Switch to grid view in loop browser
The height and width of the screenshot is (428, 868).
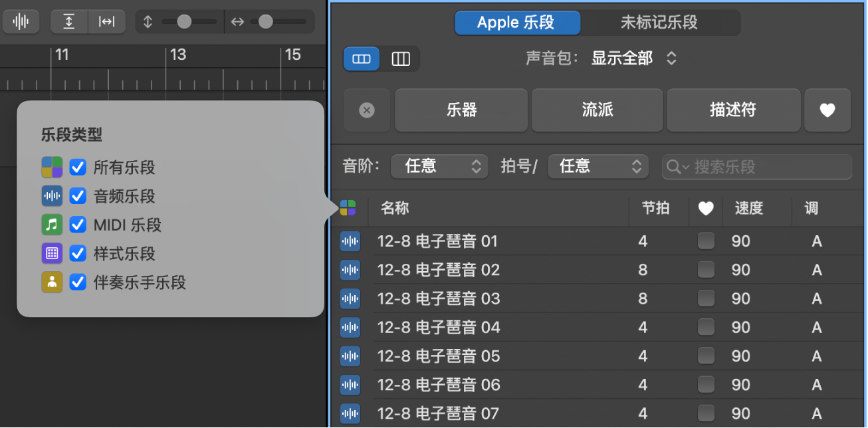click(x=361, y=58)
